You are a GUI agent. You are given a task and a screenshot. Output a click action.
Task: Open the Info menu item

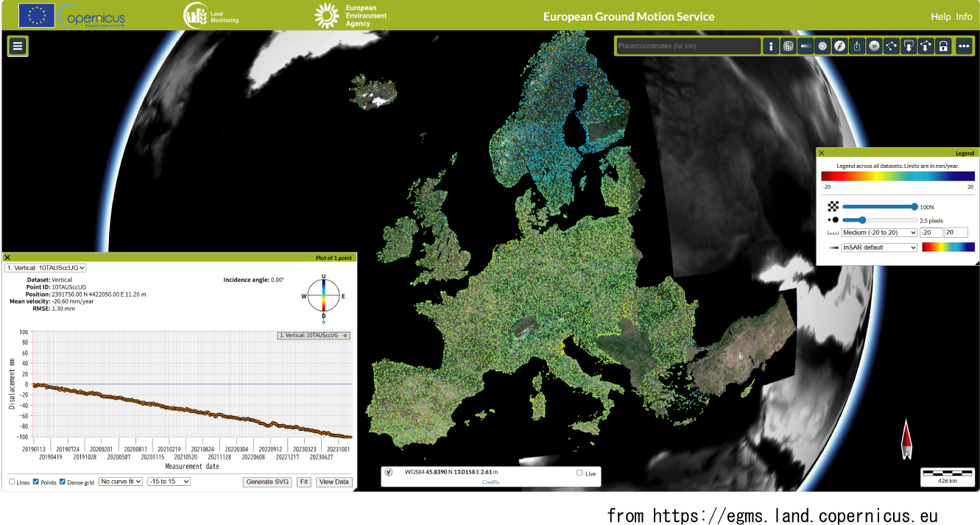(x=964, y=16)
